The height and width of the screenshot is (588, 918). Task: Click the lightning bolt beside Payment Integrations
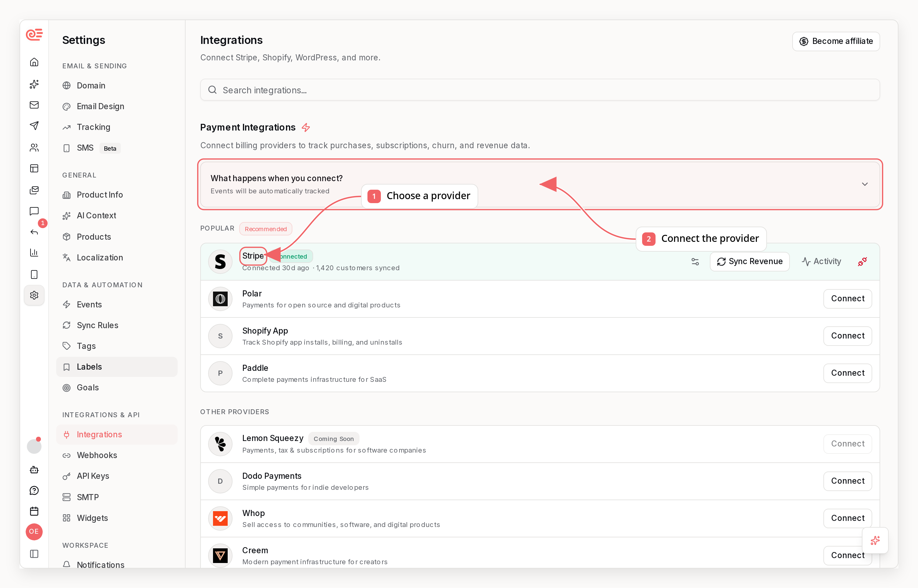tap(305, 127)
